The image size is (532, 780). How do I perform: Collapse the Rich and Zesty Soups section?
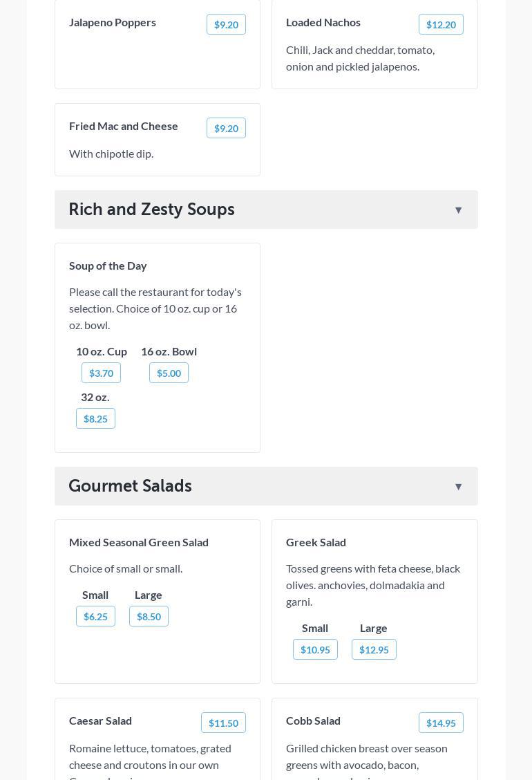[x=458, y=210]
